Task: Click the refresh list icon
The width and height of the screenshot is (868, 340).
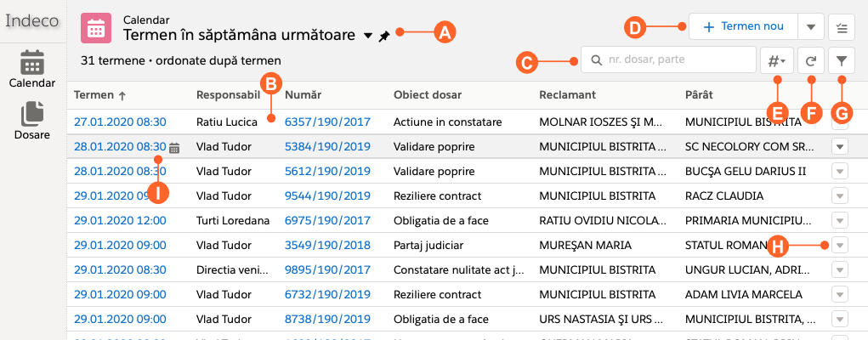Action: click(x=810, y=60)
